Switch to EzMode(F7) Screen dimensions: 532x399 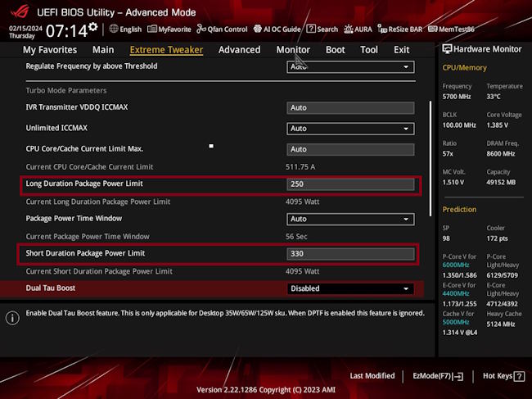tap(438, 376)
